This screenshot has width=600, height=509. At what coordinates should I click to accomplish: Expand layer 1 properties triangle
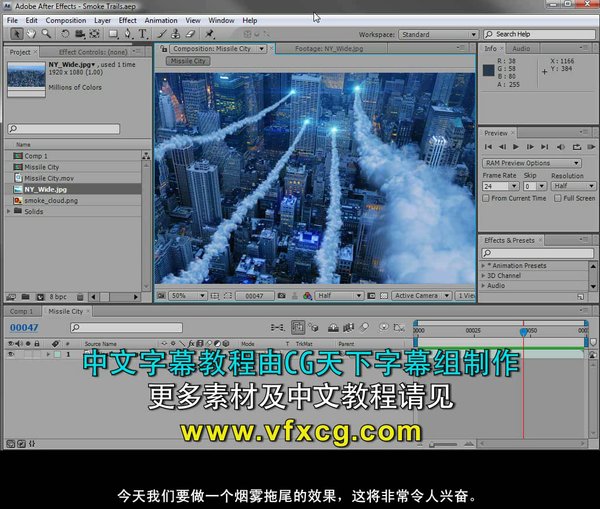click(48, 354)
